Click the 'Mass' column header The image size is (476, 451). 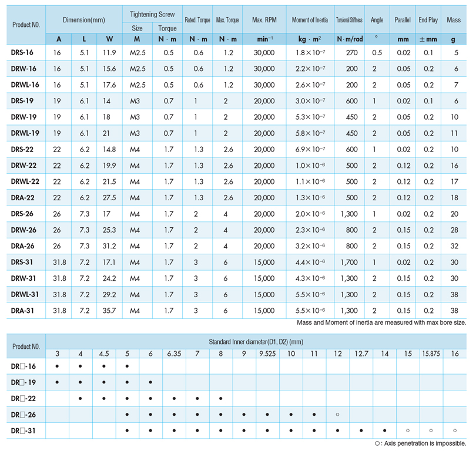454,20
